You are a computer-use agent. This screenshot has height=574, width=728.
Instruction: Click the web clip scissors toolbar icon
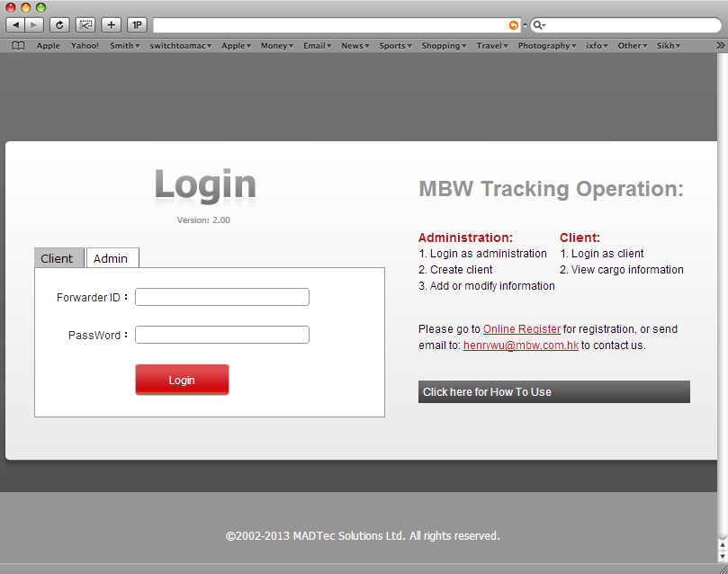[x=85, y=24]
